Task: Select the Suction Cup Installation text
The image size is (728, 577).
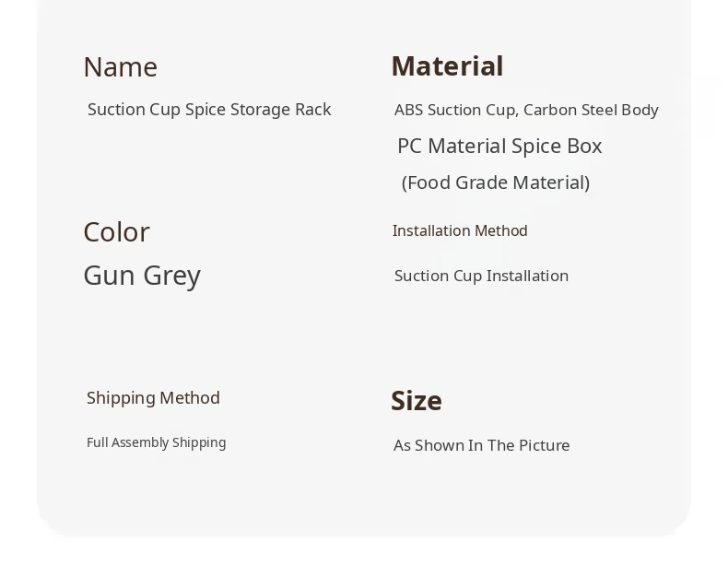Action: click(x=481, y=276)
